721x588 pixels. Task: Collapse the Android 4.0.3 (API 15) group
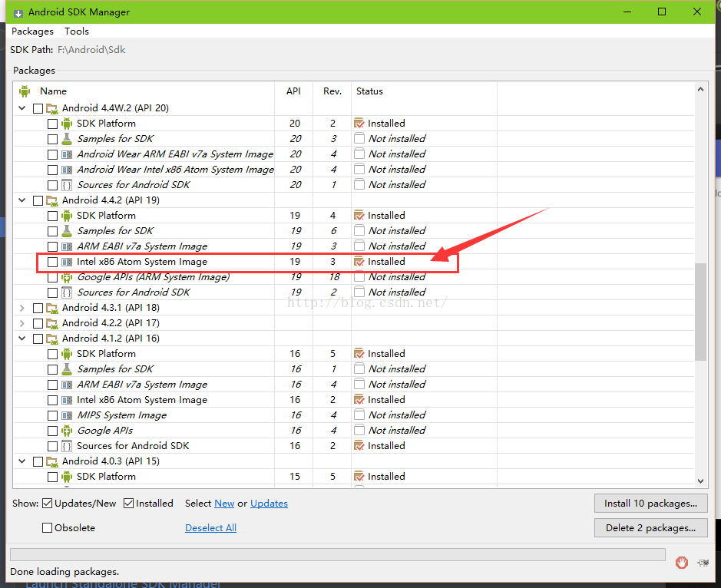[21, 461]
